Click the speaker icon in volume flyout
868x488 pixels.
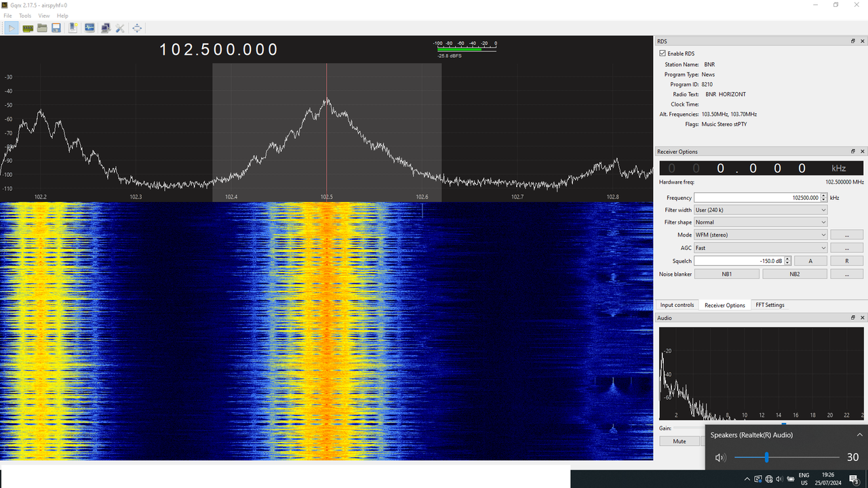pyautogui.click(x=720, y=457)
